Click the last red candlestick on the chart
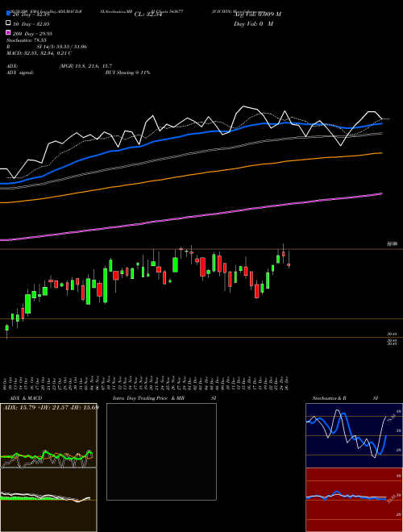The height and width of the screenshot is (532, 403). pos(289,264)
